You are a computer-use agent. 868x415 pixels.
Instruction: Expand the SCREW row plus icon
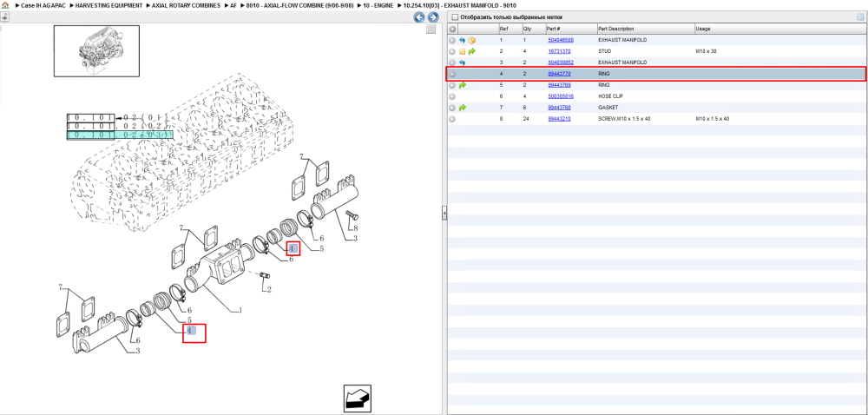(452, 118)
